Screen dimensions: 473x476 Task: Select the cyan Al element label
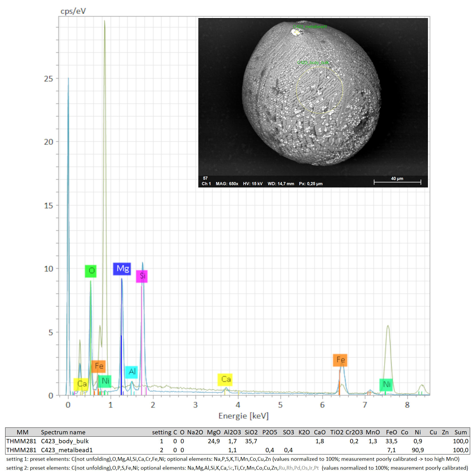click(131, 372)
